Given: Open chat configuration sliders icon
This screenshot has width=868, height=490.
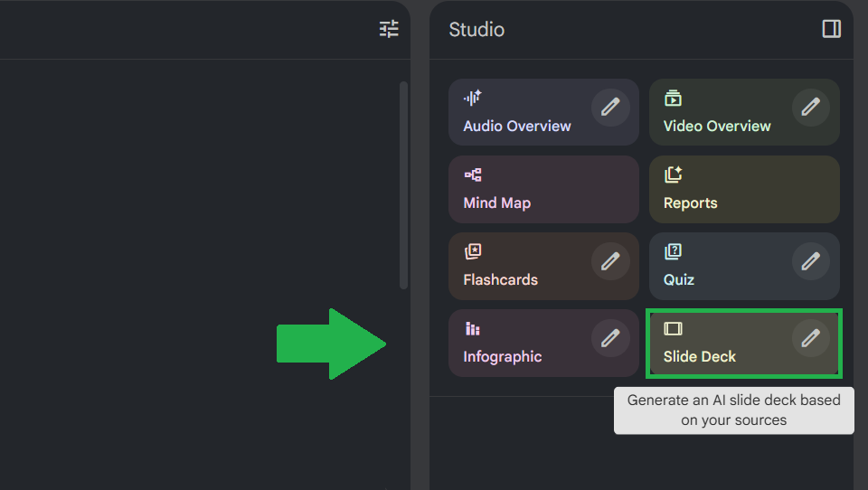Looking at the screenshot, I should coord(389,29).
